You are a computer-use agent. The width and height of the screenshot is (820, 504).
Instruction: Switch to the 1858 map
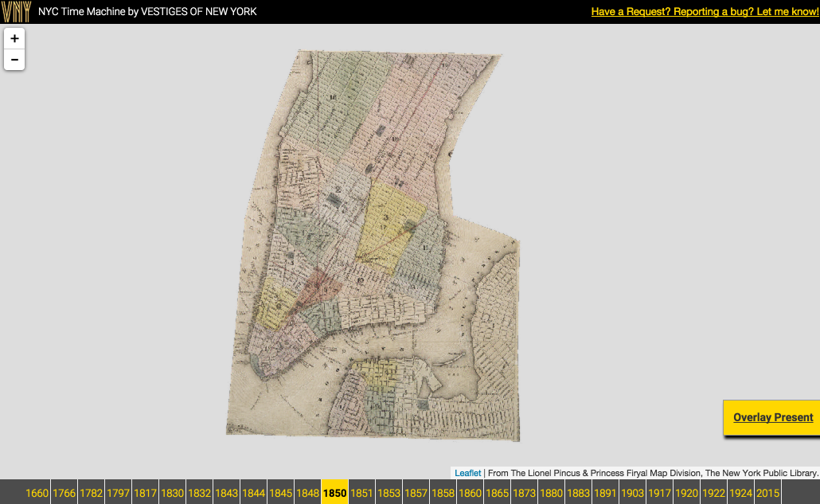pos(443,493)
